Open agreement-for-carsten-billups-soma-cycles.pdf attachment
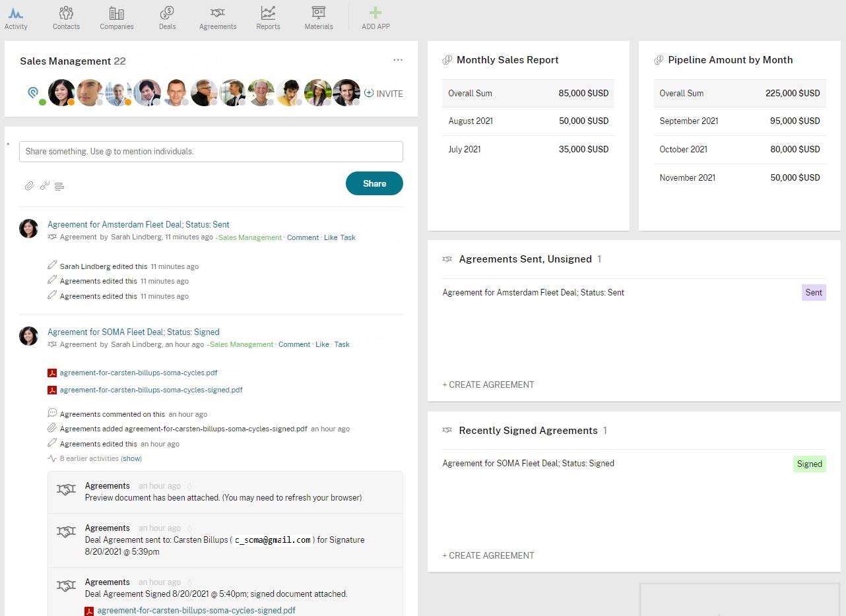The image size is (846, 616). pos(139,373)
